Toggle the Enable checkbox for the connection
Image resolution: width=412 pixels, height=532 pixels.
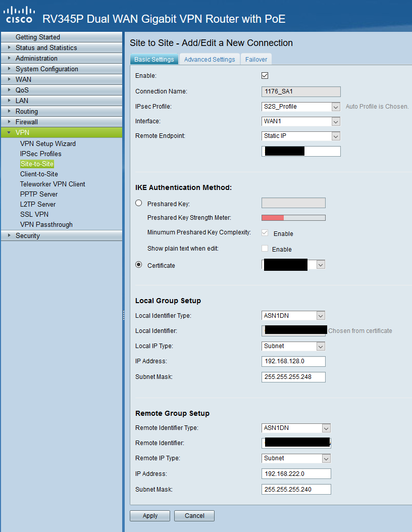[x=265, y=75]
